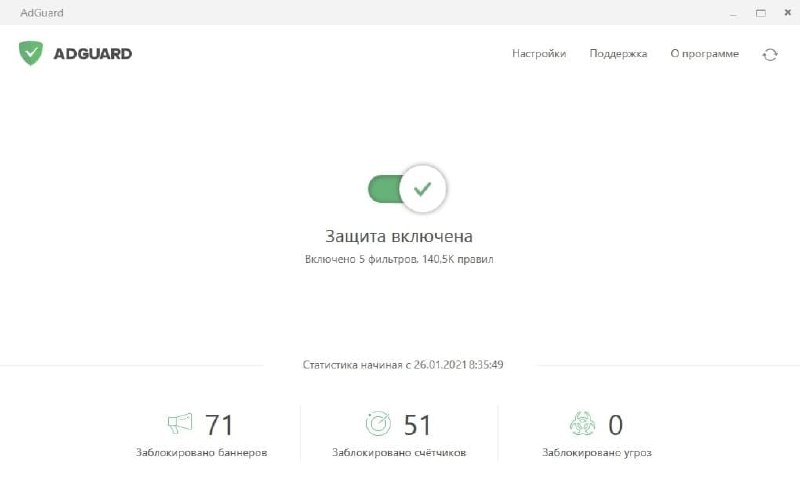The width and height of the screenshot is (800, 497).
Task: Click the biohazard blocked threats icon
Action: pyautogui.click(x=582, y=424)
